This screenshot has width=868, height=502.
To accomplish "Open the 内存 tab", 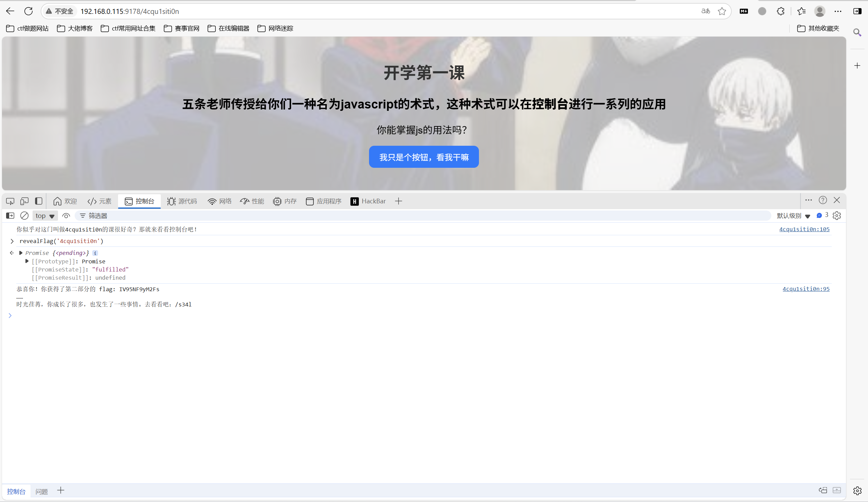I will pyautogui.click(x=285, y=201).
